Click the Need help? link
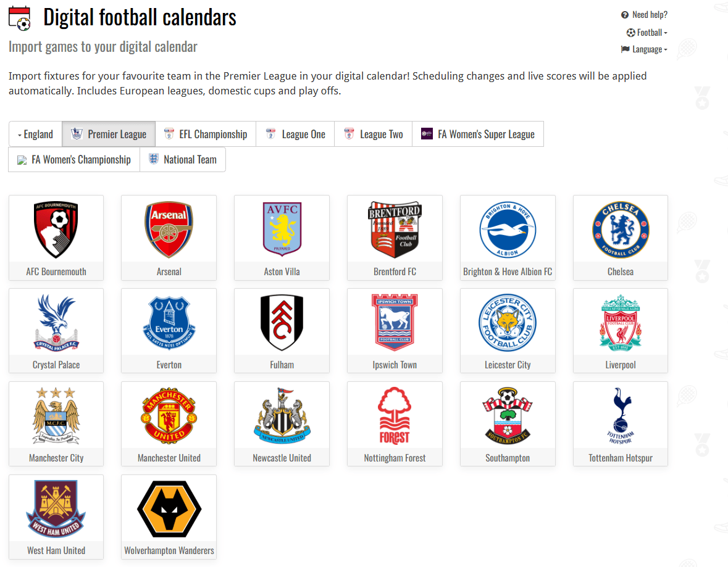728x567 pixels. pyautogui.click(x=644, y=15)
